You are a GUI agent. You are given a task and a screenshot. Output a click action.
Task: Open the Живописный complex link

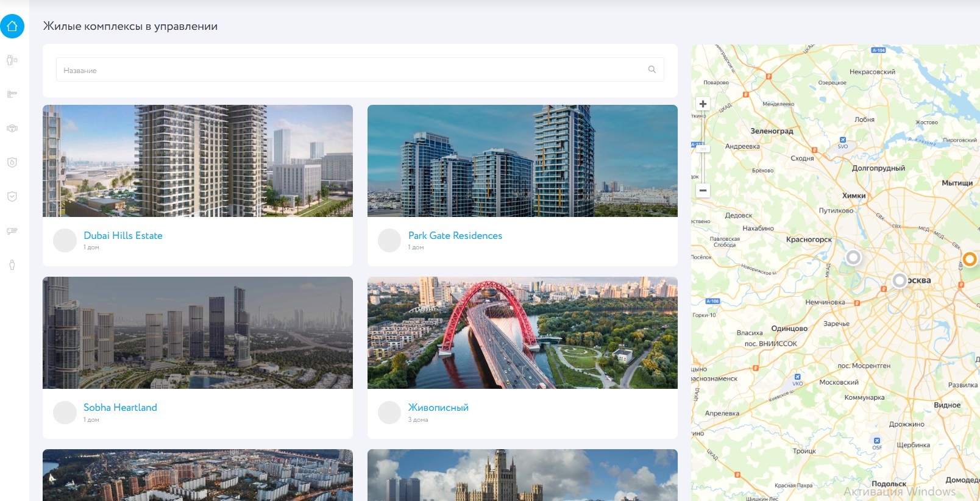coord(438,407)
